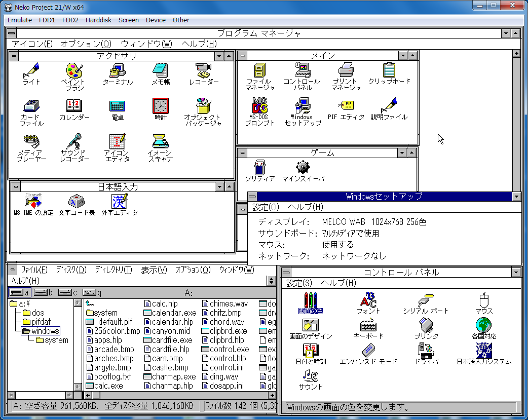The width and height of the screenshot is (528, 420).
Task: Launch the 電卓 calculator icon
Action: [117, 106]
